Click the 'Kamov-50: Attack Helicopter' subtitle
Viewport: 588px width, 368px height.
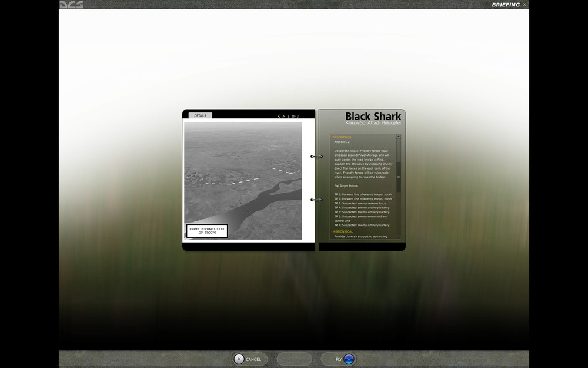(373, 123)
